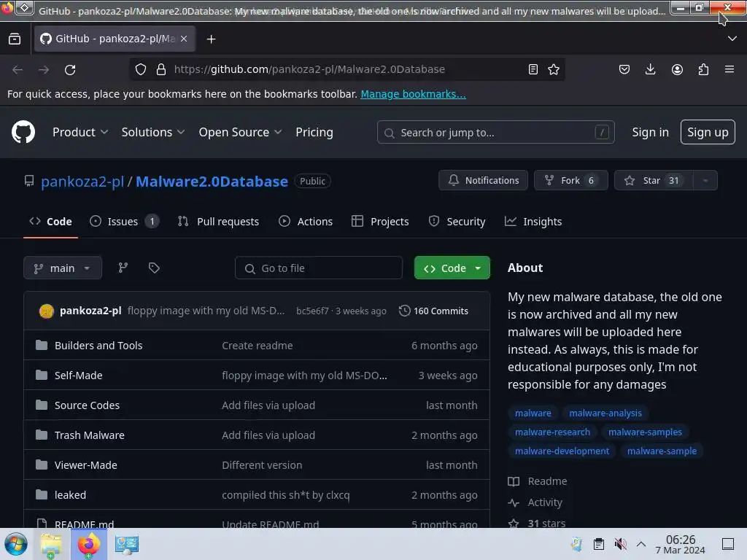Open the tracking protection shield icon
Screen dimensions: 747x560
(141, 69)
